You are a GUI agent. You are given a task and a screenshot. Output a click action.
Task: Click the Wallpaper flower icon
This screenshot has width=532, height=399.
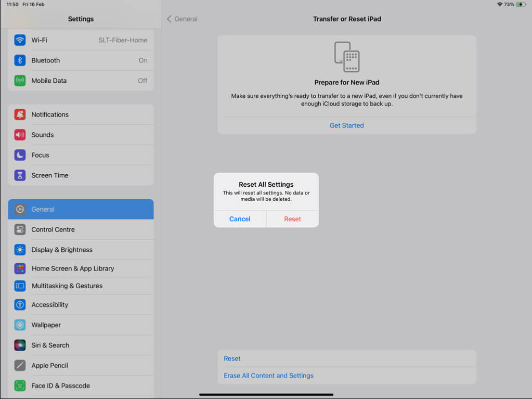pyautogui.click(x=20, y=325)
